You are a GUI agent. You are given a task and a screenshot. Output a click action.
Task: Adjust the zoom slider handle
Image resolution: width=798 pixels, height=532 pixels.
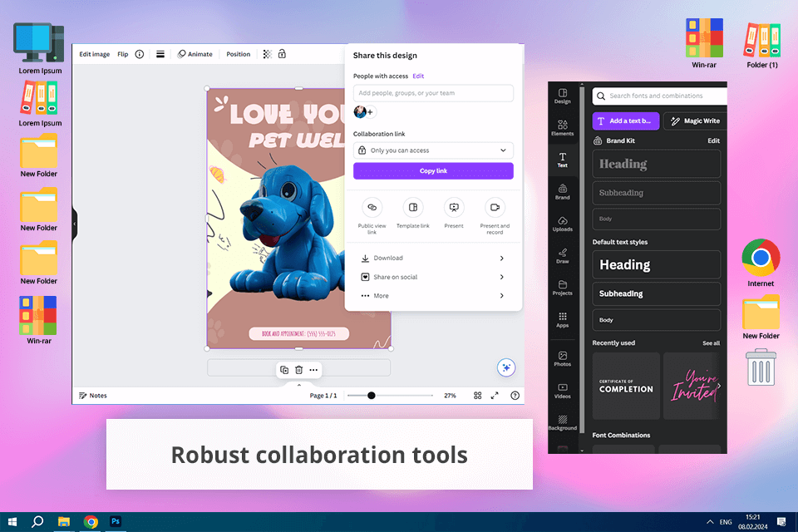[x=372, y=396]
